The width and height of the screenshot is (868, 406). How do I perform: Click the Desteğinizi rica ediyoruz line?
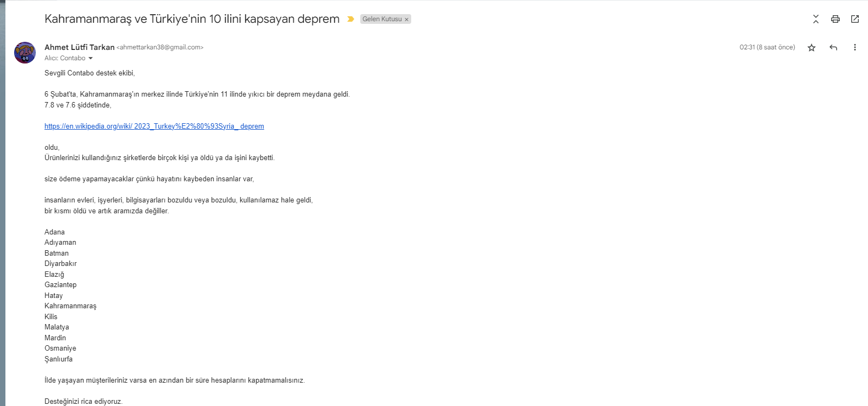pyautogui.click(x=84, y=401)
